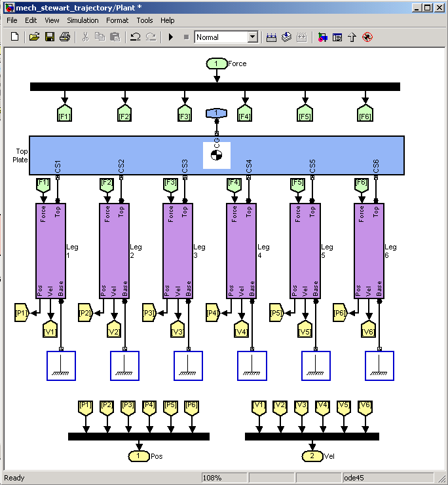448x485 pixels.
Task: Open a model file with the folder icon
Action: click(x=35, y=37)
